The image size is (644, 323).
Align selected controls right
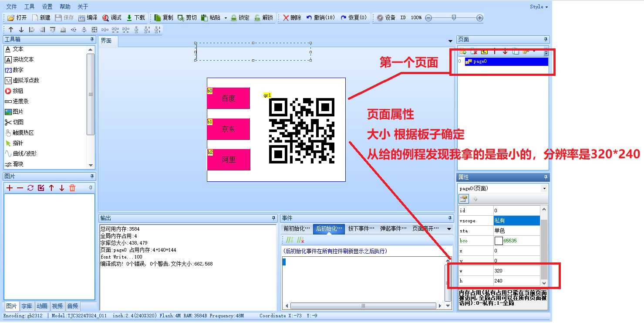pyautogui.click(x=42, y=30)
